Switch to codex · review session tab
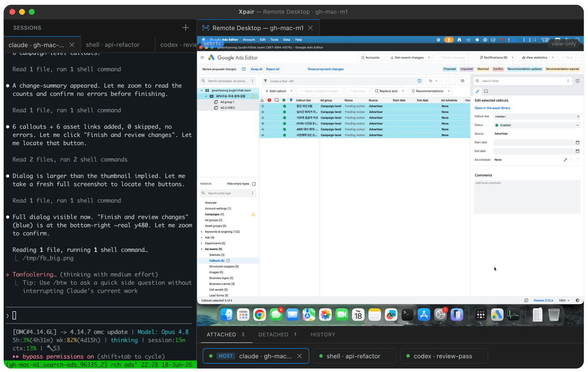Viewport: 588px width, 372px height. [x=179, y=45]
